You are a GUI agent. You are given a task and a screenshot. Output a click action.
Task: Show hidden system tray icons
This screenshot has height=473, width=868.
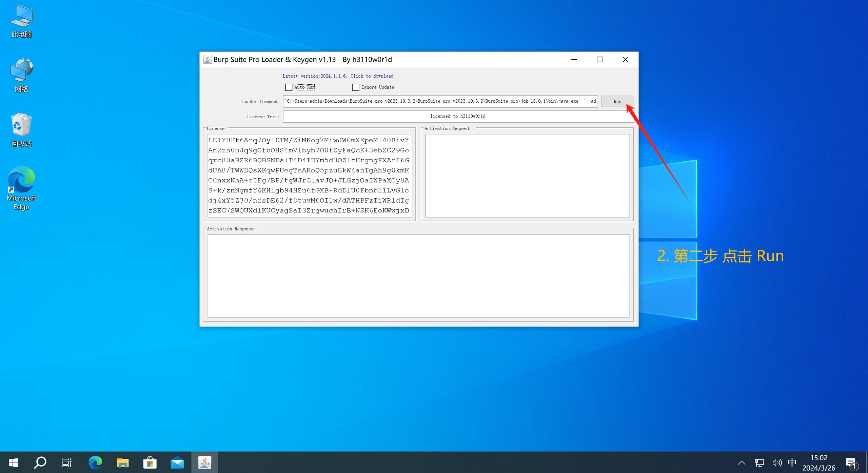tap(742, 462)
